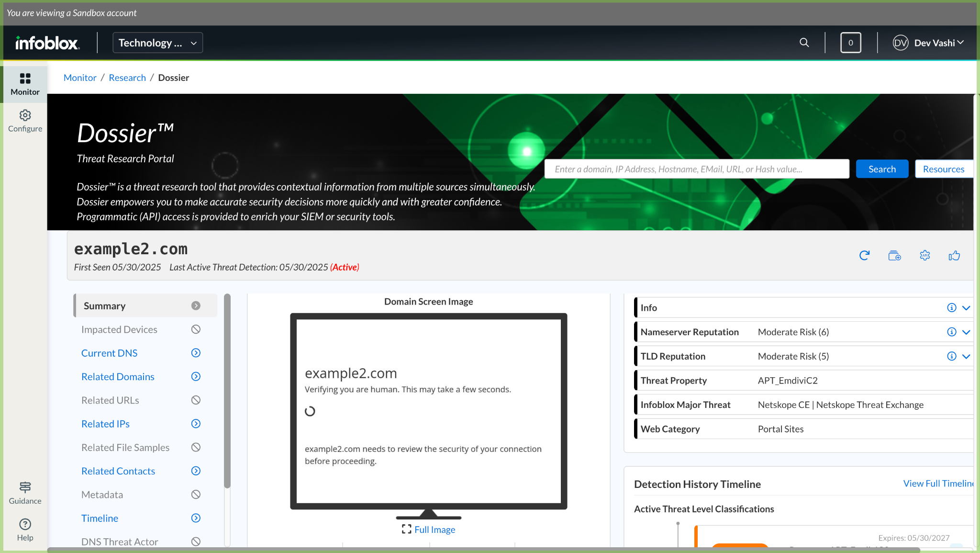980x553 pixels.
Task: Click the DV user avatar icon
Action: click(x=901, y=43)
